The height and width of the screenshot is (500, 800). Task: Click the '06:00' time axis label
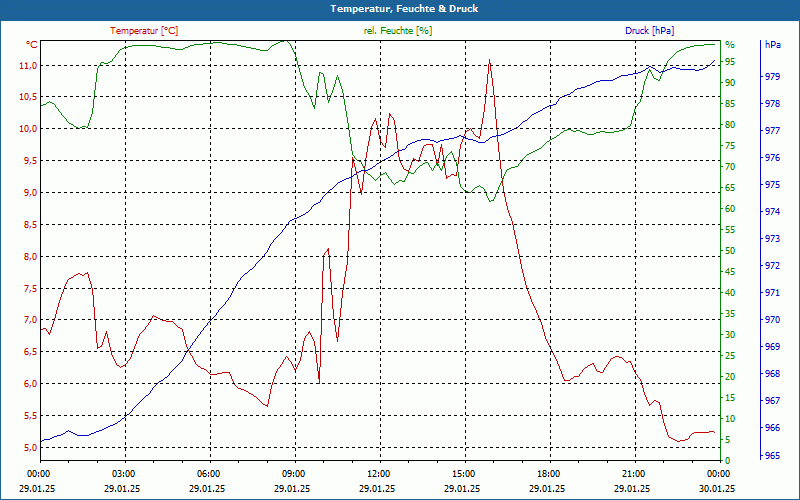[x=210, y=473]
